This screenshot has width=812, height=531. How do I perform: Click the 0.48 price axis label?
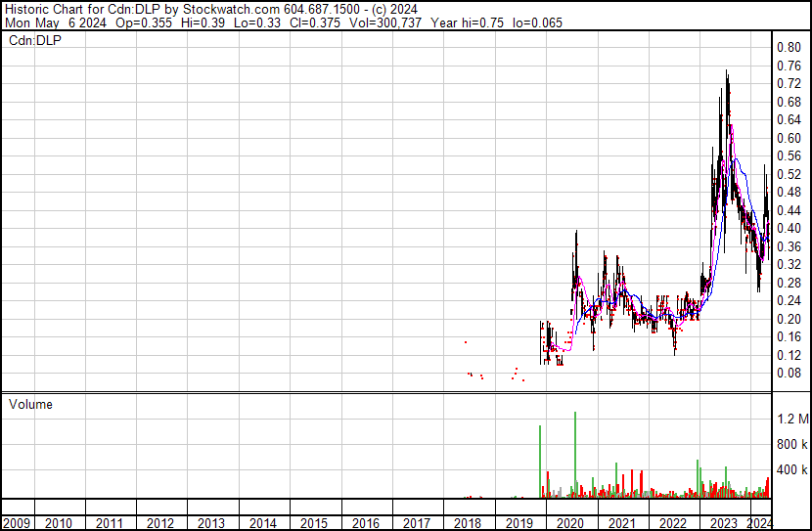(789, 193)
